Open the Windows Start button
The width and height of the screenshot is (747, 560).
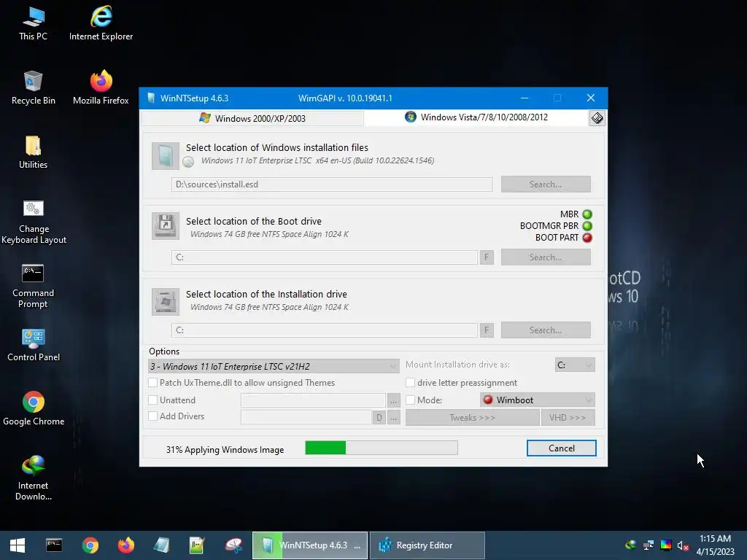click(18, 545)
